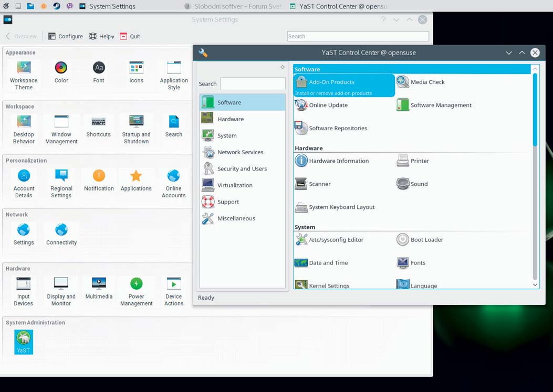Open Application Style settings
The height and width of the screenshot is (392, 553).
174,76
